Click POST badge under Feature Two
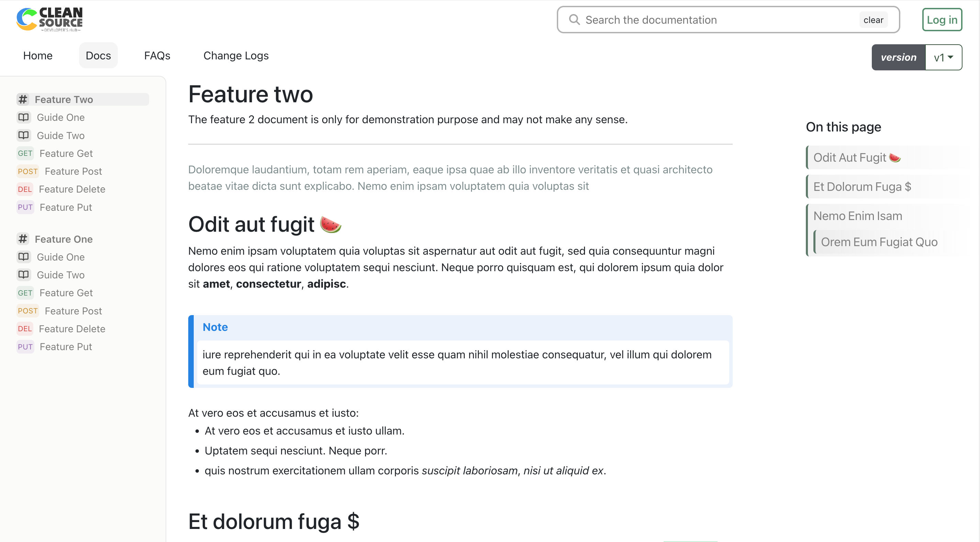This screenshot has width=980, height=542. point(28,171)
